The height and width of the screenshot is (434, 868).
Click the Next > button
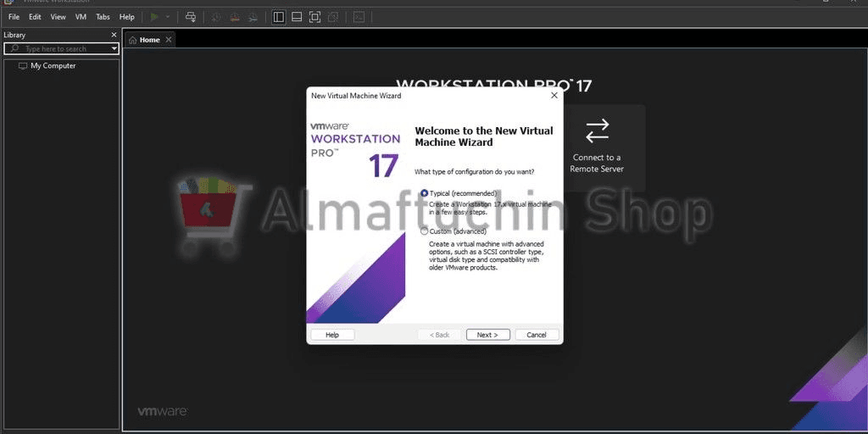tap(487, 335)
